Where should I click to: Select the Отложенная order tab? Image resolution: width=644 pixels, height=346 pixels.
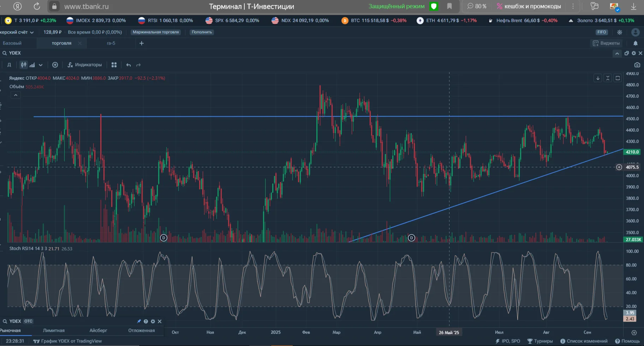[142, 330]
